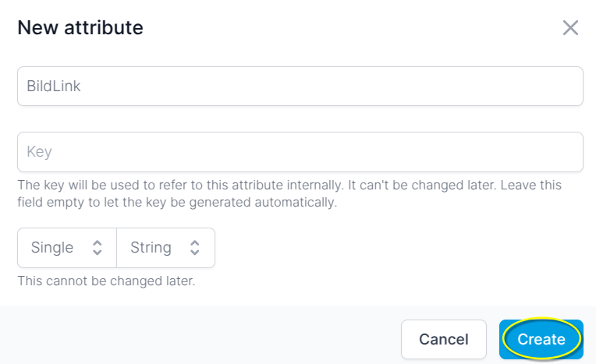Click the up-down chevron beside Single
Screen dimensions: 596x364
[98, 248]
